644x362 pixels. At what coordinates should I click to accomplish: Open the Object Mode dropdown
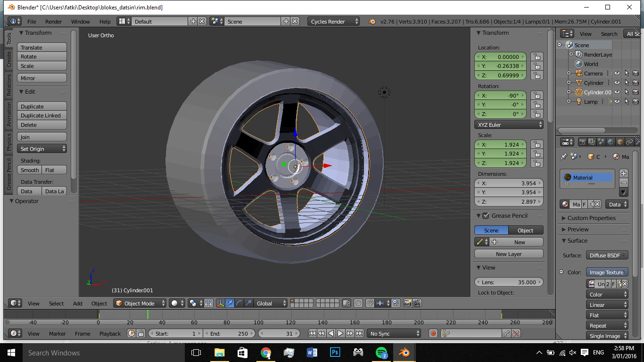[140, 304]
